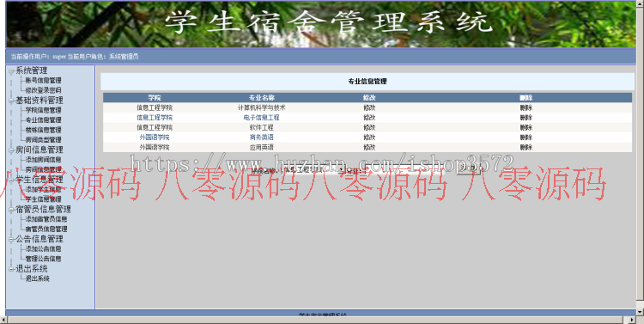Click 修改 for 电子信息工程 row
644x324 pixels.
point(369,118)
